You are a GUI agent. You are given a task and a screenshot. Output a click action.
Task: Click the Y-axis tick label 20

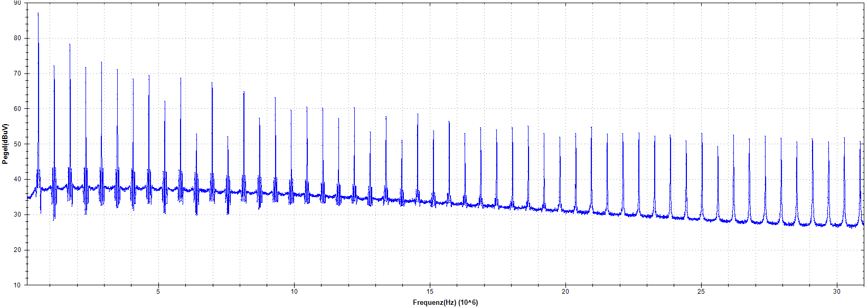point(17,250)
